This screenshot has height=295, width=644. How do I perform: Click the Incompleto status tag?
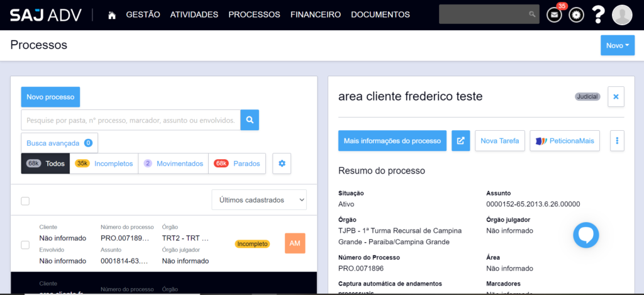252,244
